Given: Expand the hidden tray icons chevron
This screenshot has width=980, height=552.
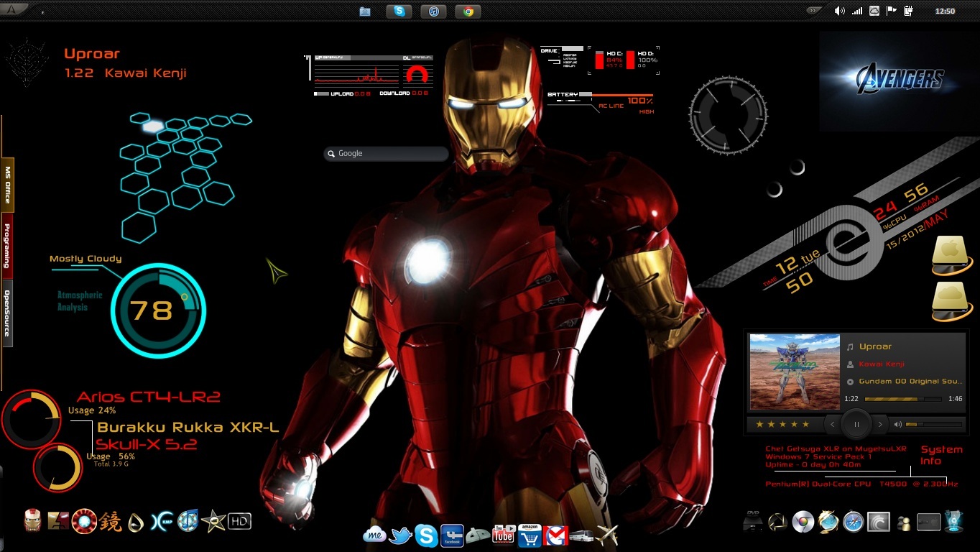Looking at the screenshot, I should [x=814, y=11].
